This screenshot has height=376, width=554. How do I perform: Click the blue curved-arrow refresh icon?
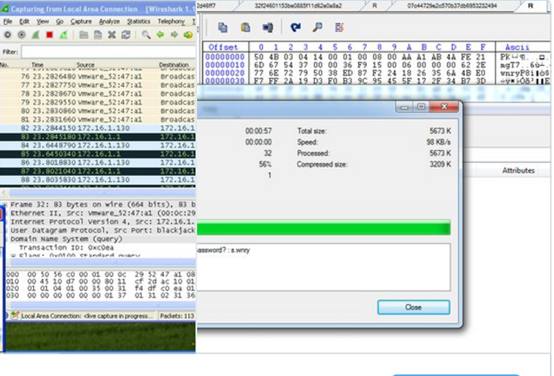(x=295, y=27)
